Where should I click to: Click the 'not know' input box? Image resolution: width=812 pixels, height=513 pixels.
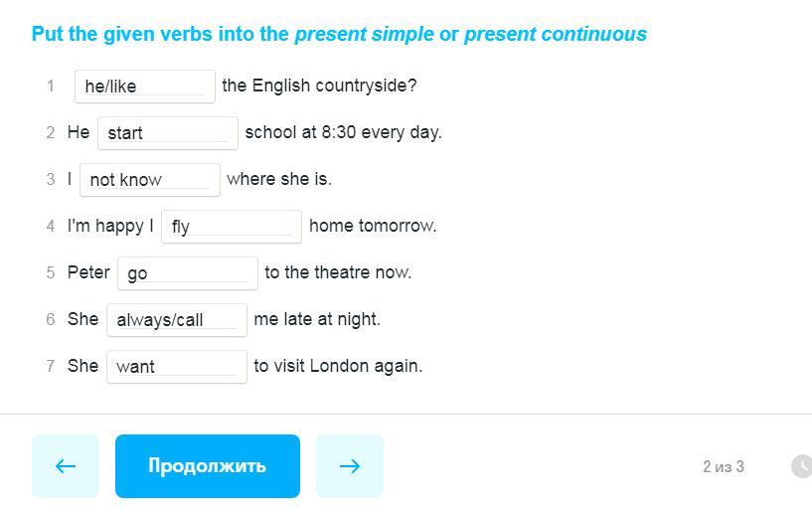pyautogui.click(x=150, y=180)
